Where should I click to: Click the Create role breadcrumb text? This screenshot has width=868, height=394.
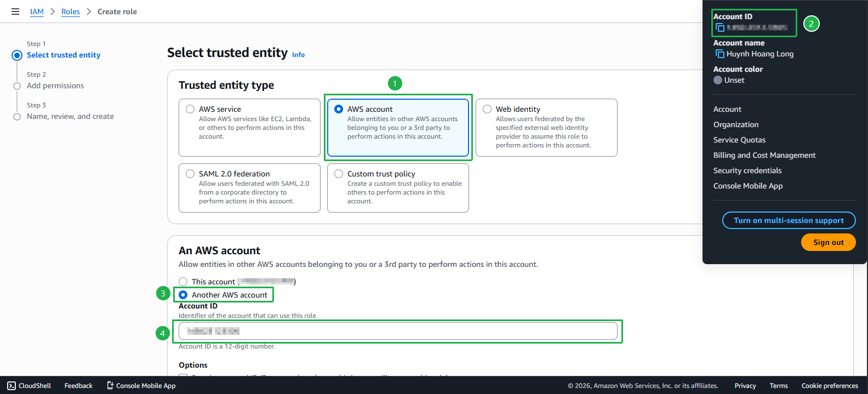[x=117, y=12]
